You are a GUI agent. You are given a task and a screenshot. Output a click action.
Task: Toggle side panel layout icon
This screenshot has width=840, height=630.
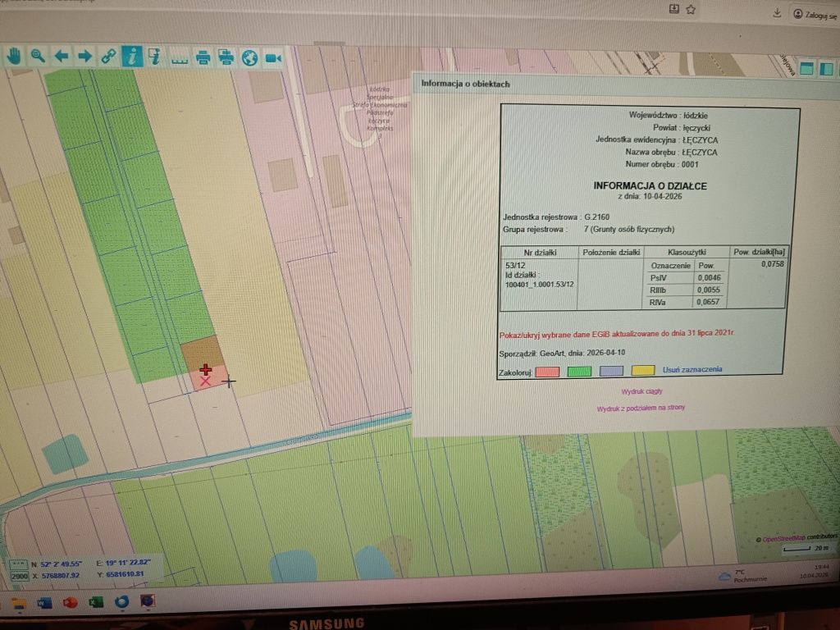pos(827,69)
